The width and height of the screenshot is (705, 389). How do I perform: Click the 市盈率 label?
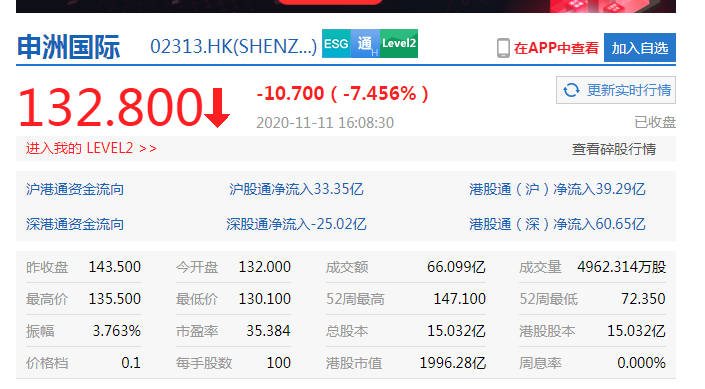[x=197, y=332]
